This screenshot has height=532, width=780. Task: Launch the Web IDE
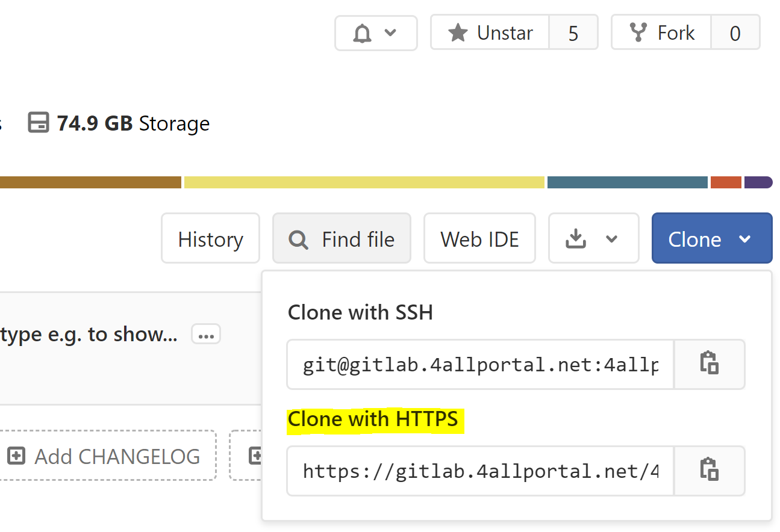pos(479,238)
